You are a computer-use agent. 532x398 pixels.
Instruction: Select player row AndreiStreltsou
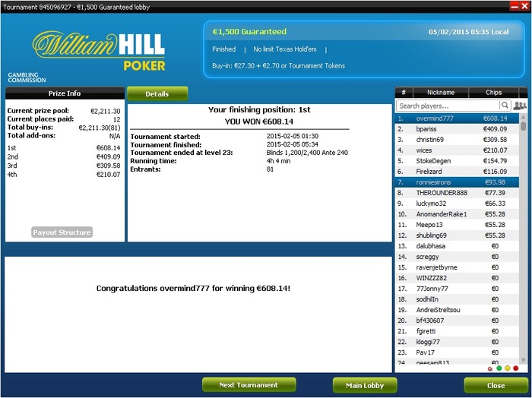[x=457, y=310]
